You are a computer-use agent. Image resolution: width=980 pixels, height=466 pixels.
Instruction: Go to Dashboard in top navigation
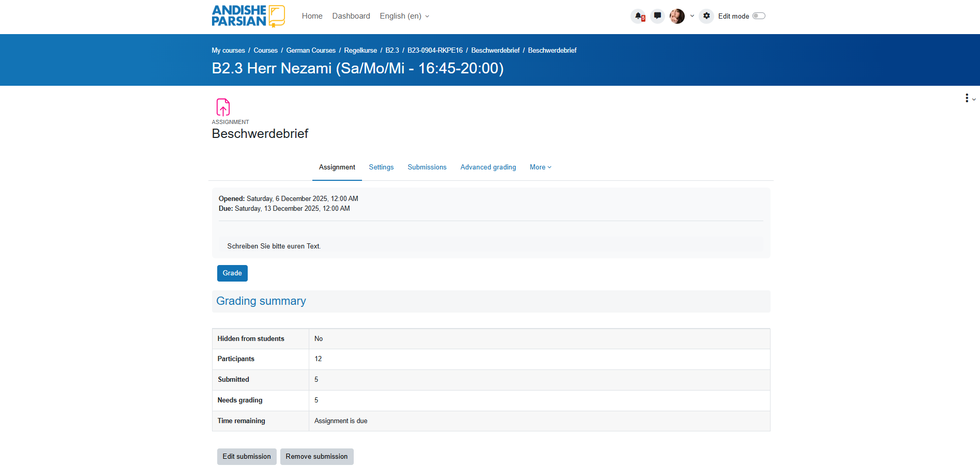tap(351, 16)
